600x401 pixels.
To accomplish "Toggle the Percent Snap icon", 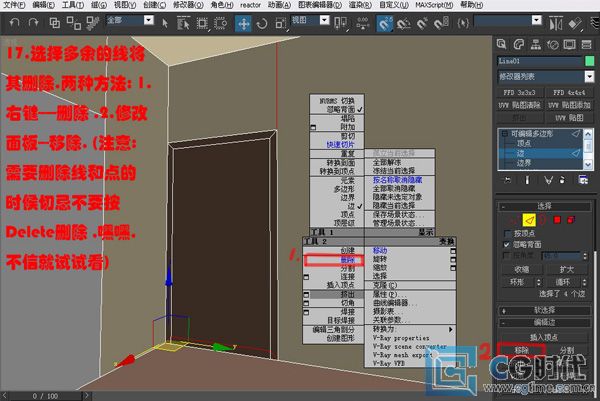I will tap(422, 24).
